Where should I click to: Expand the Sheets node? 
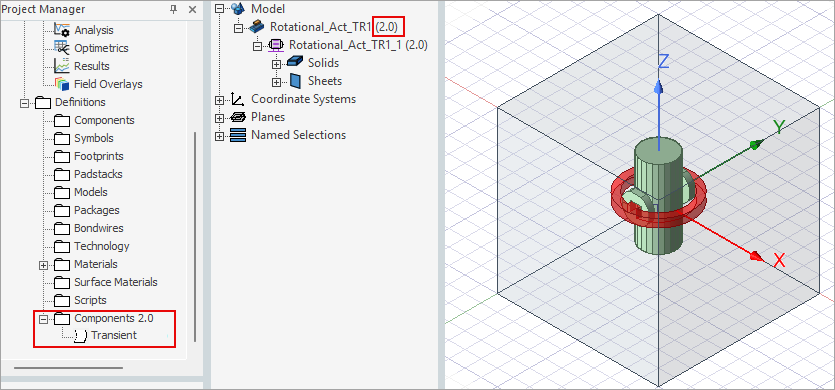pos(276,82)
